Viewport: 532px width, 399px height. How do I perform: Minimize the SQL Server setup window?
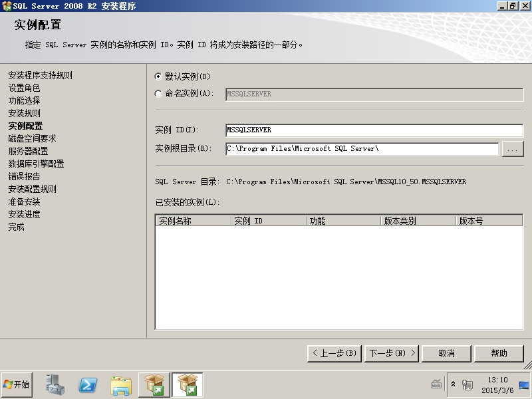(x=503, y=6)
